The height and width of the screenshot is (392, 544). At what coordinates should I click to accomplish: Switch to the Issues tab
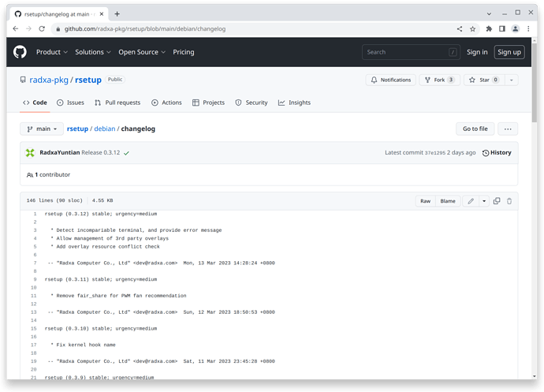(70, 103)
